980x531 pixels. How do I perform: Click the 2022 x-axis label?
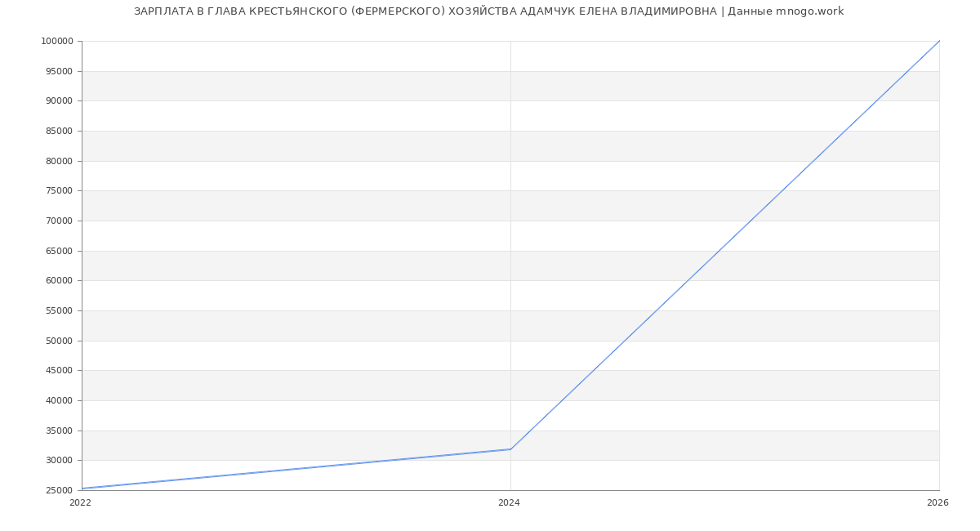[80, 503]
